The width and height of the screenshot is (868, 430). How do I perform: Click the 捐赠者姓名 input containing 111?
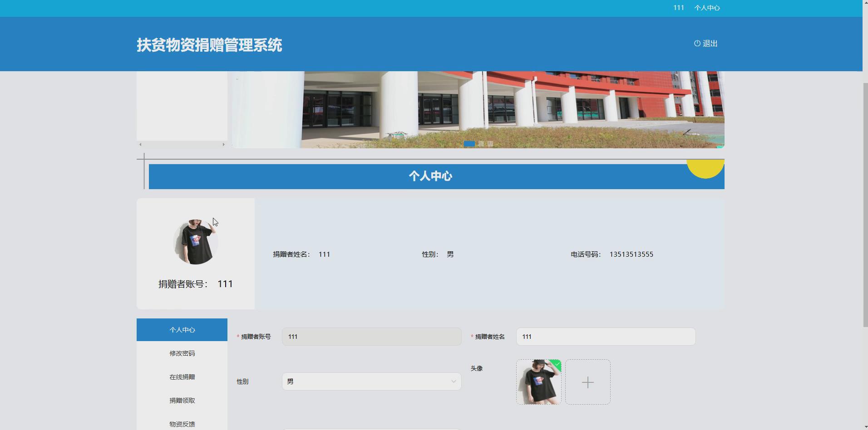click(x=605, y=337)
